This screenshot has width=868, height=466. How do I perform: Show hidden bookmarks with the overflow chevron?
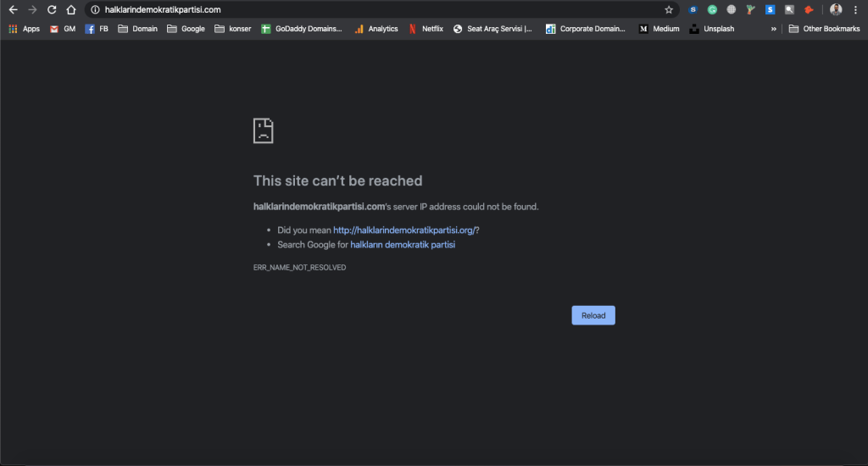point(773,29)
